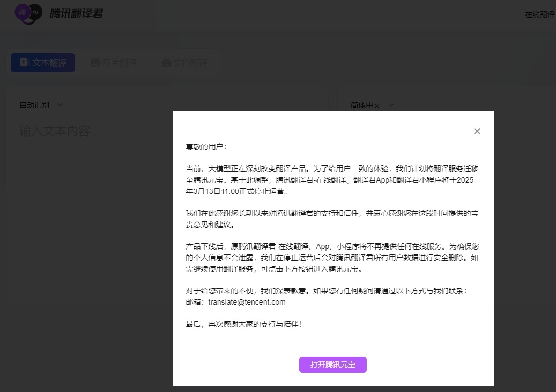Click the 文档翻译 document icon
The width and height of the screenshot is (556, 392).
pos(166,62)
